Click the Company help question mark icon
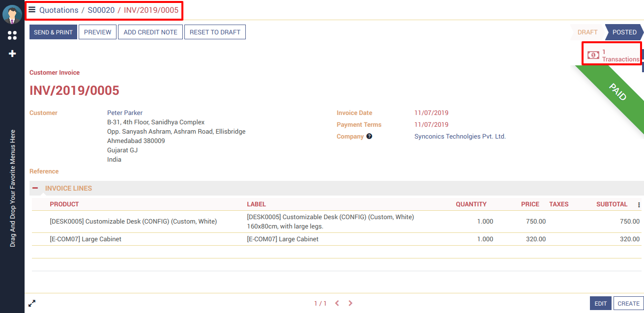This screenshot has height=313, width=644. click(369, 137)
